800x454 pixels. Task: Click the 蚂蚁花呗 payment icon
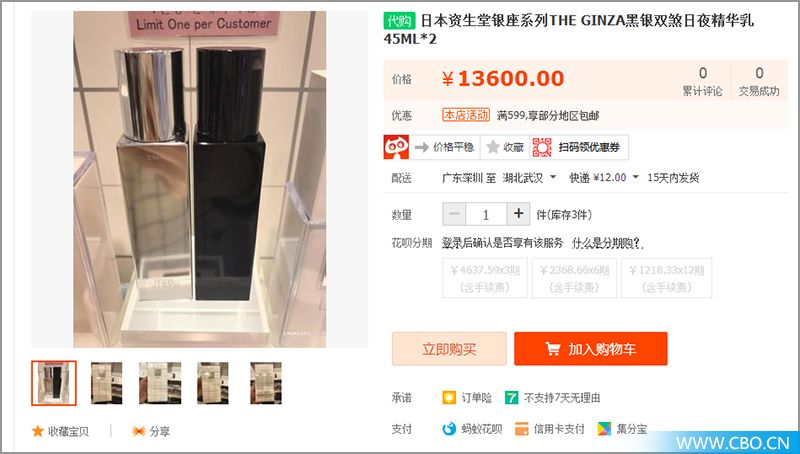coord(448,429)
